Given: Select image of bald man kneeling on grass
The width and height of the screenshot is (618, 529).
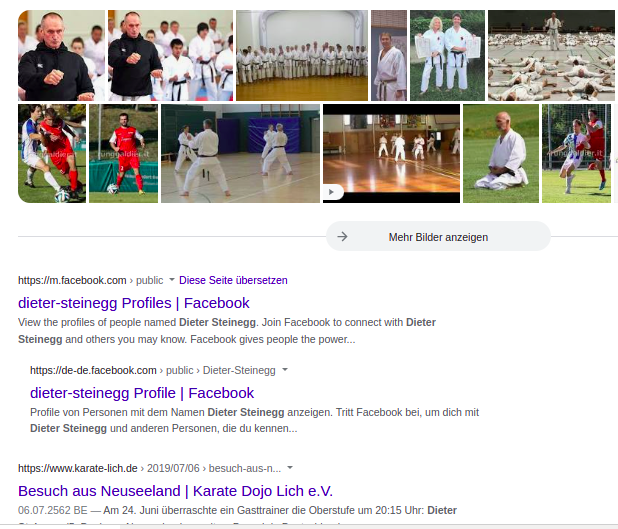Looking at the screenshot, I should 500,153.
